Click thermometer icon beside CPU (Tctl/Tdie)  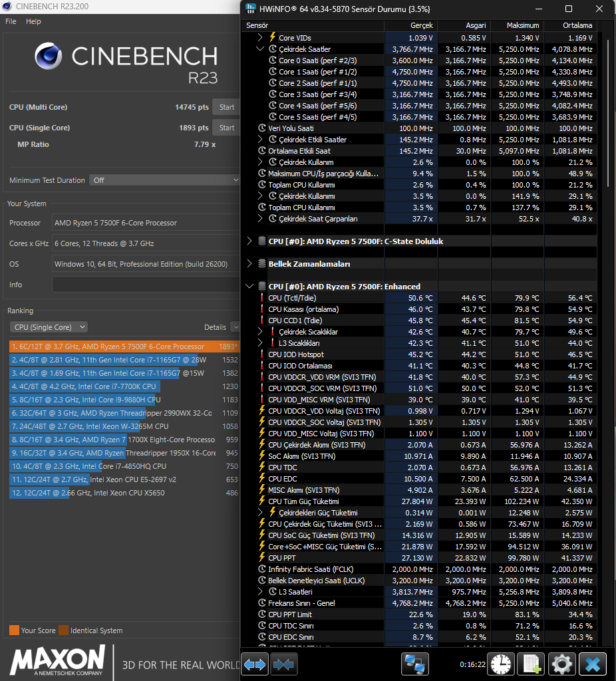click(262, 297)
